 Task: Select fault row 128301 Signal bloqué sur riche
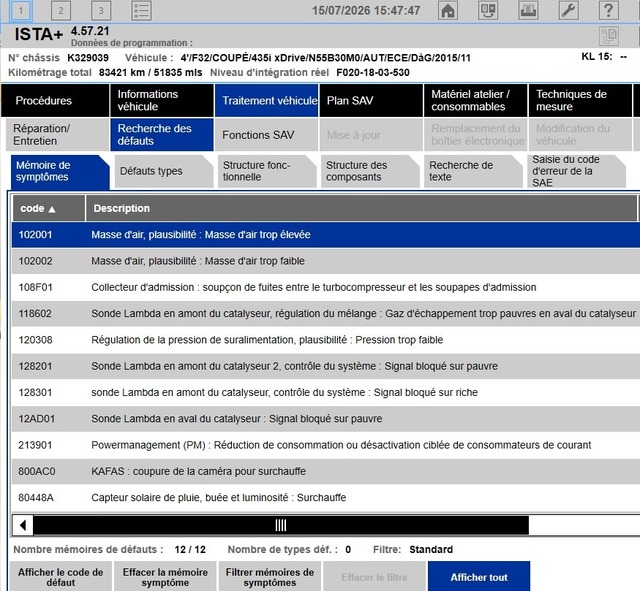click(x=326, y=393)
